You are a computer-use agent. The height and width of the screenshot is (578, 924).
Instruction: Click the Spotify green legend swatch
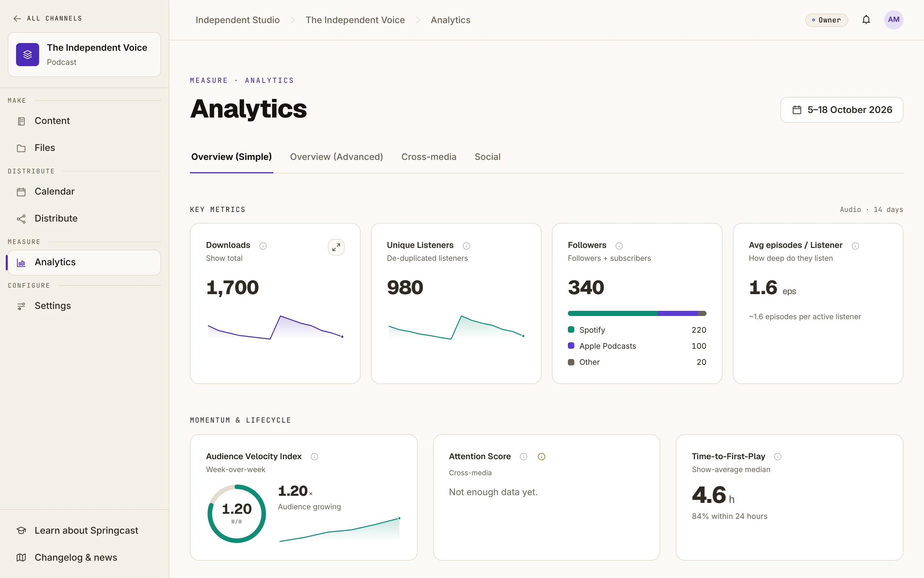click(571, 329)
